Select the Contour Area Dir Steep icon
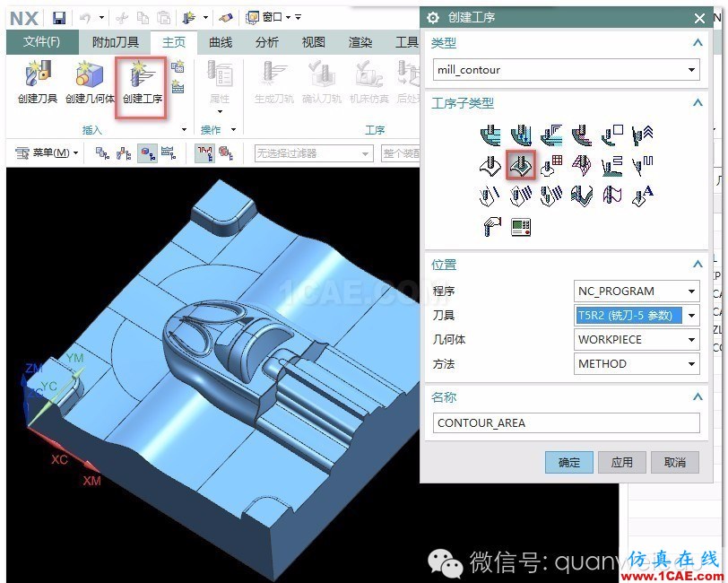Viewport: 728px width, 583px height. 643,165
